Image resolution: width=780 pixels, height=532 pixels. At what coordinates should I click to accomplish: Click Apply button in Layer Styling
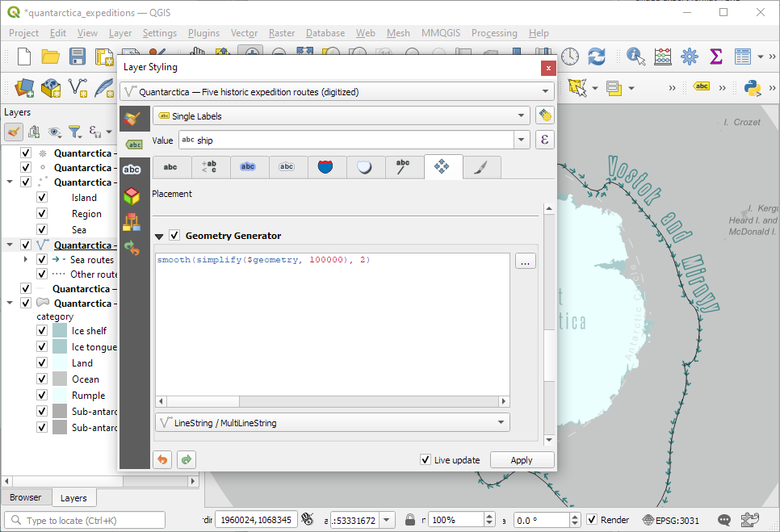tap(522, 460)
